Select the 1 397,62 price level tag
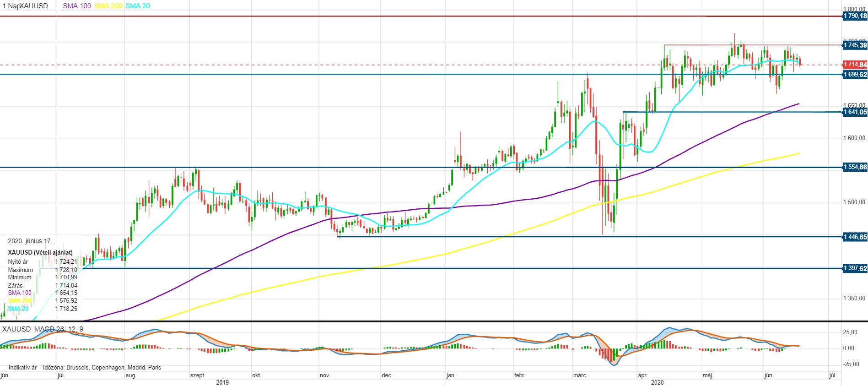 pos(855,268)
